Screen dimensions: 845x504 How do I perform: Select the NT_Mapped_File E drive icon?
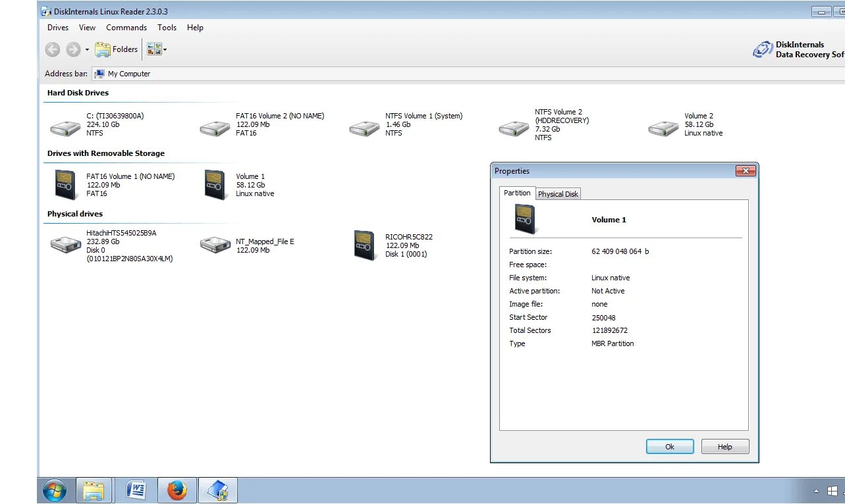215,245
